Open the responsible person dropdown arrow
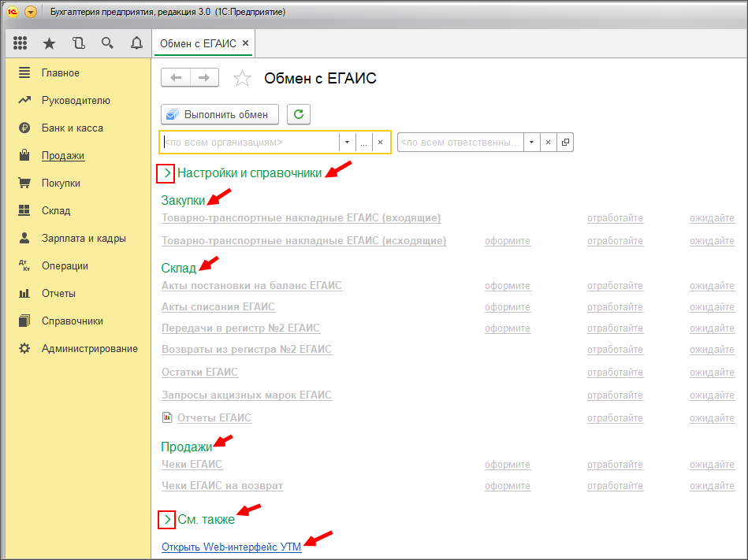This screenshot has width=748, height=560. [x=531, y=142]
